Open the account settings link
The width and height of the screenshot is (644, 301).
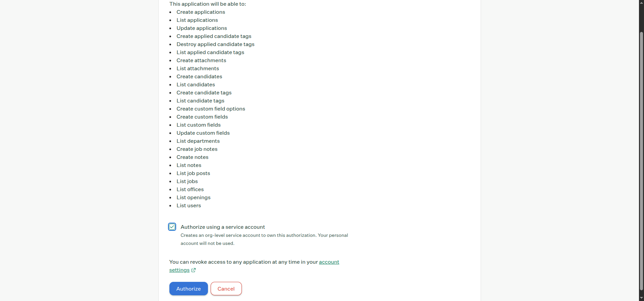(x=329, y=262)
